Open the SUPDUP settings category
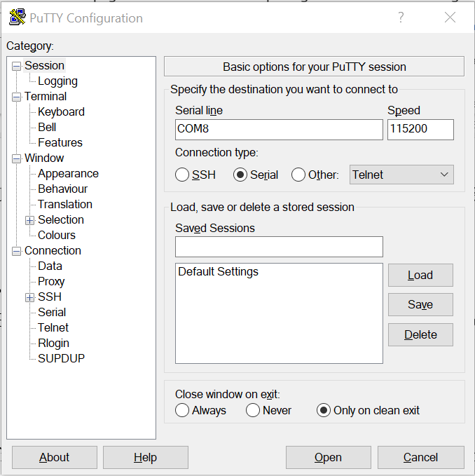 (x=61, y=358)
